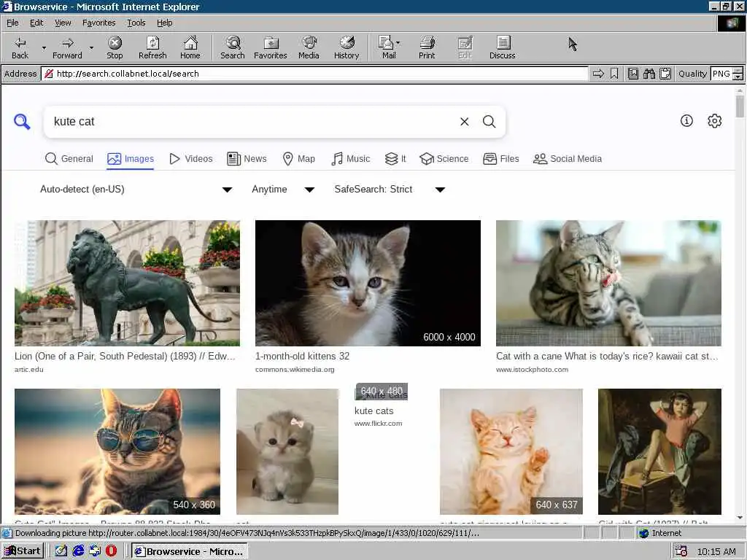Click the image icon right of the bookmark icon

coord(632,74)
